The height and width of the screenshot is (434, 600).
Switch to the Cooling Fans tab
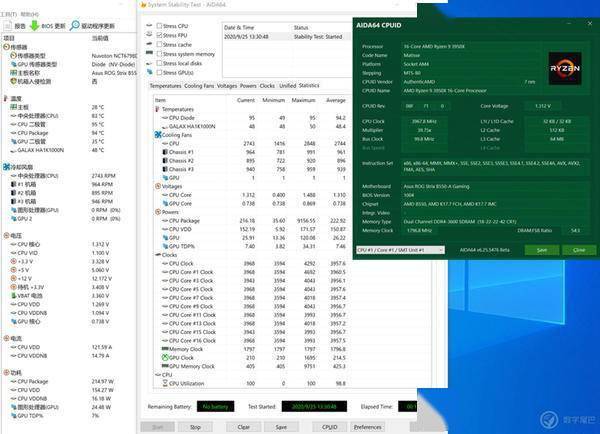click(x=199, y=86)
